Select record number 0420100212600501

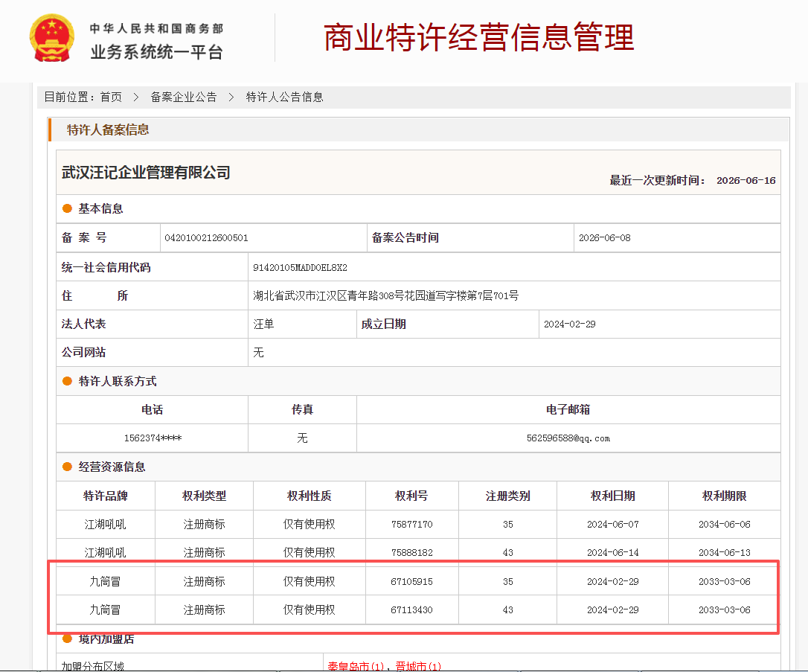206,237
